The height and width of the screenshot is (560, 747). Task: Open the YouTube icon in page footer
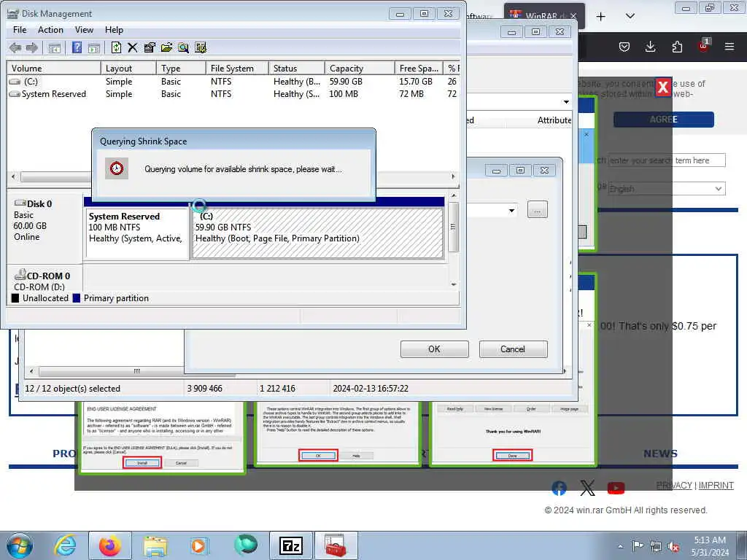pos(616,488)
